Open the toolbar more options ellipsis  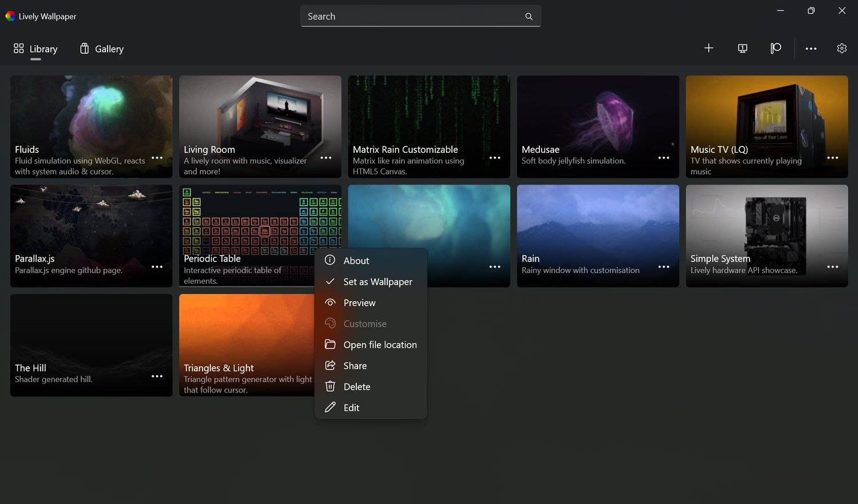pyautogui.click(x=811, y=49)
